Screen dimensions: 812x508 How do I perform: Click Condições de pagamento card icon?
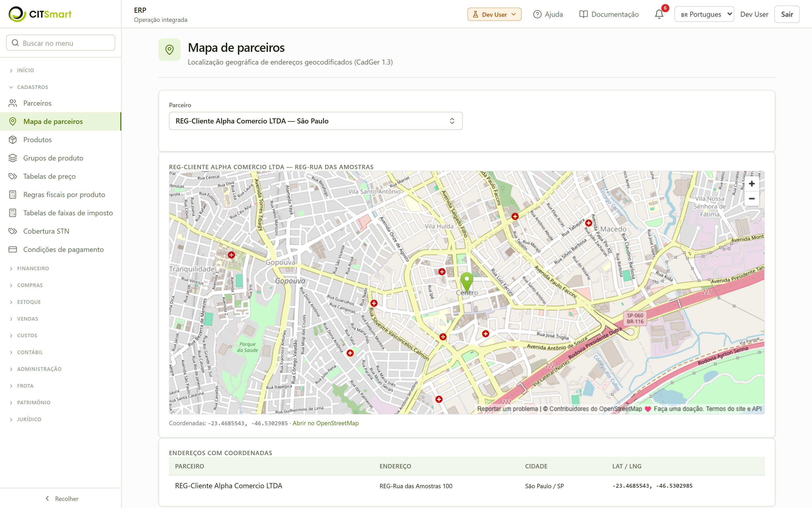click(x=13, y=250)
